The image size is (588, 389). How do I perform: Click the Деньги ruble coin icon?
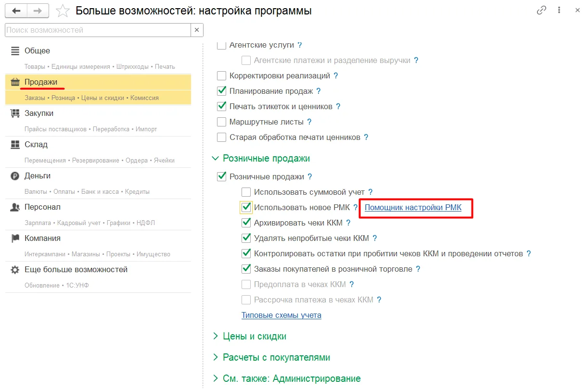pyautogui.click(x=15, y=176)
